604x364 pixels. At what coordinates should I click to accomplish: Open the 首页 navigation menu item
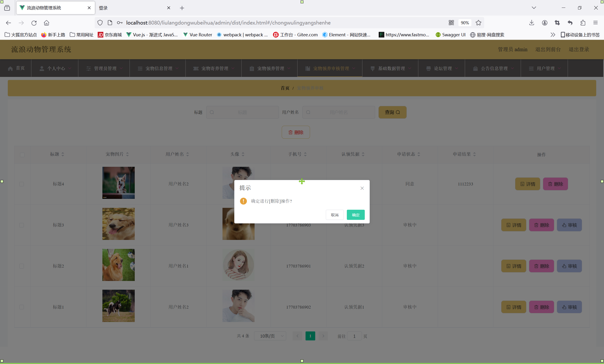[x=17, y=68]
